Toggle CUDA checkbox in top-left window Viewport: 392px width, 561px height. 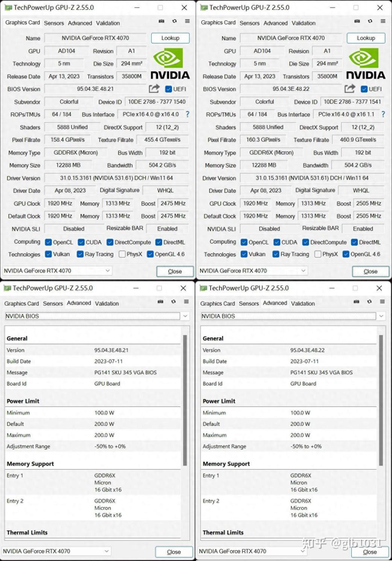coord(81,242)
